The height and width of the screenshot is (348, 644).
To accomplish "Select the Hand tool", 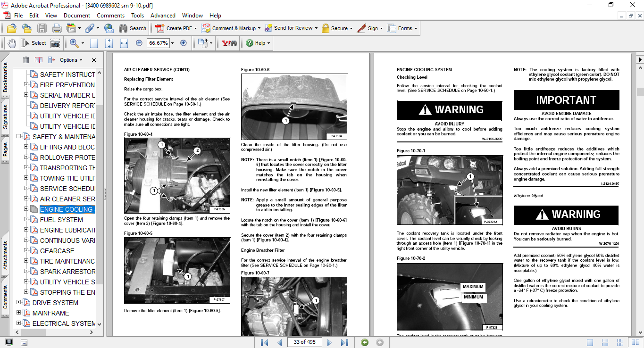I will click(x=11, y=43).
